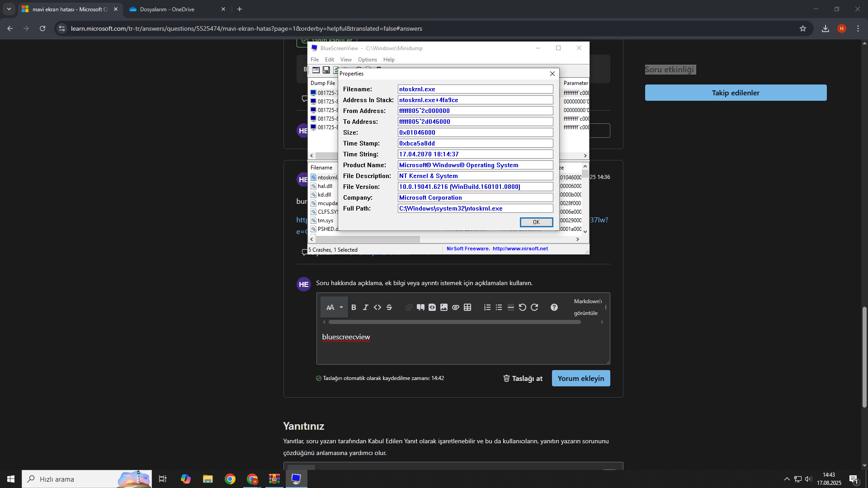Click the comment text area containing bluescreecview
The image size is (868, 488).
(463, 346)
